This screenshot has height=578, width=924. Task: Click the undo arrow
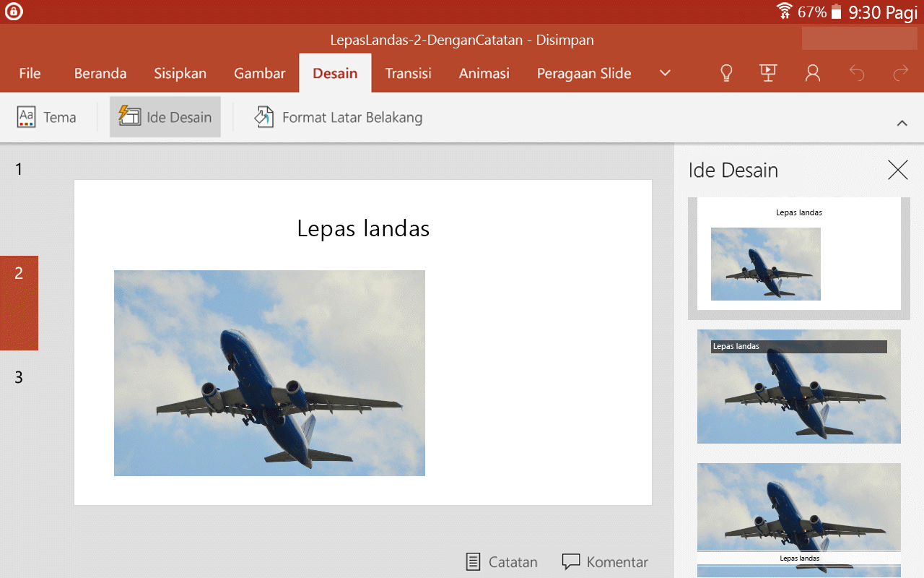click(857, 73)
